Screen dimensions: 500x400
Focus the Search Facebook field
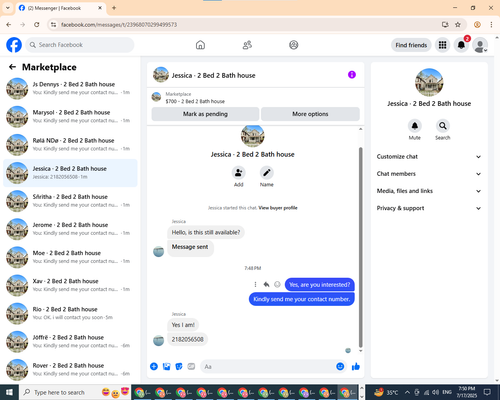80,45
